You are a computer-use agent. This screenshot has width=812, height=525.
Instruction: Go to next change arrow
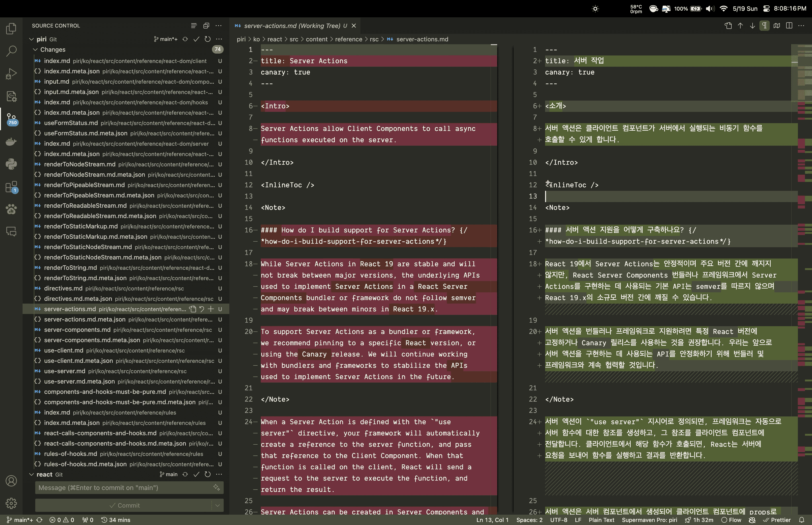[752, 26]
